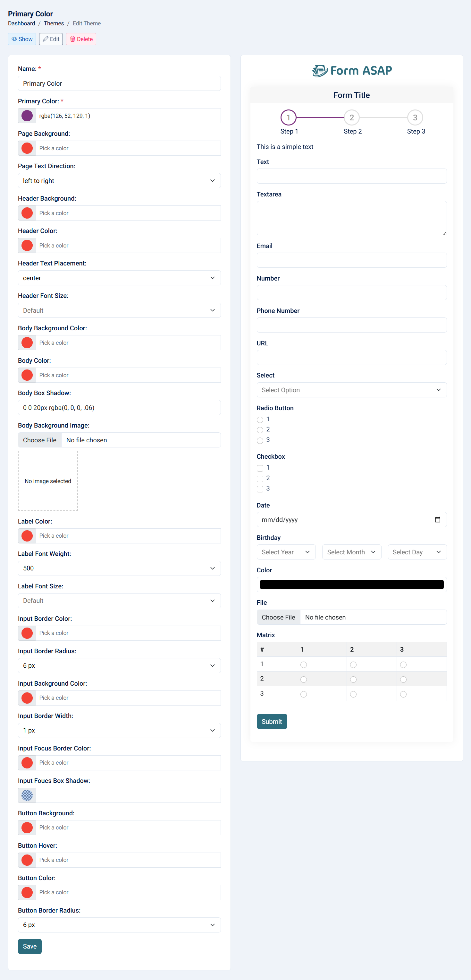Open the calendar picker in Date field
Image resolution: width=471 pixels, height=980 pixels.
coord(437,520)
